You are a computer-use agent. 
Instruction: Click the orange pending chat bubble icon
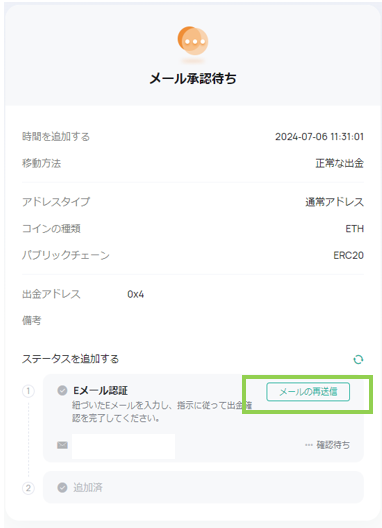tap(193, 41)
